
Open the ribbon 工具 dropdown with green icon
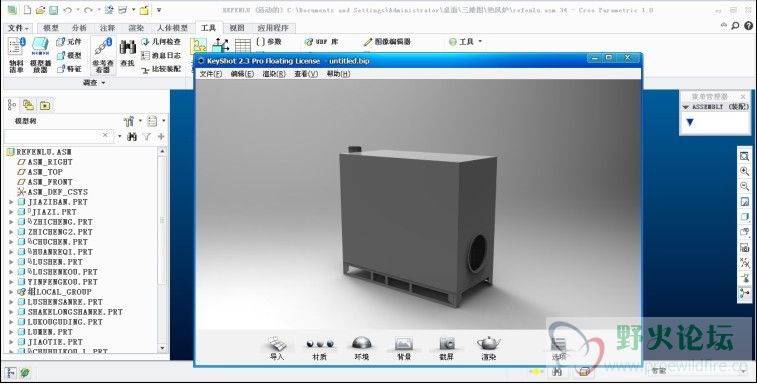click(465, 42)
